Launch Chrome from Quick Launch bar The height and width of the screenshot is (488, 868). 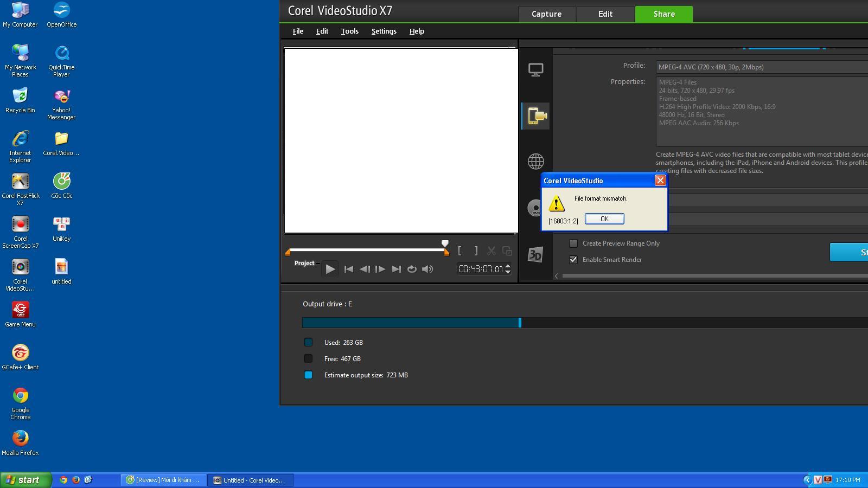pos(63,480)
